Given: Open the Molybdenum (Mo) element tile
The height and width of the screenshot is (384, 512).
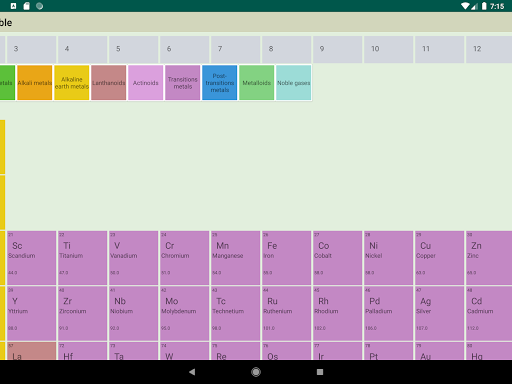Looking at the screenshot, I should tap(185, 313).
